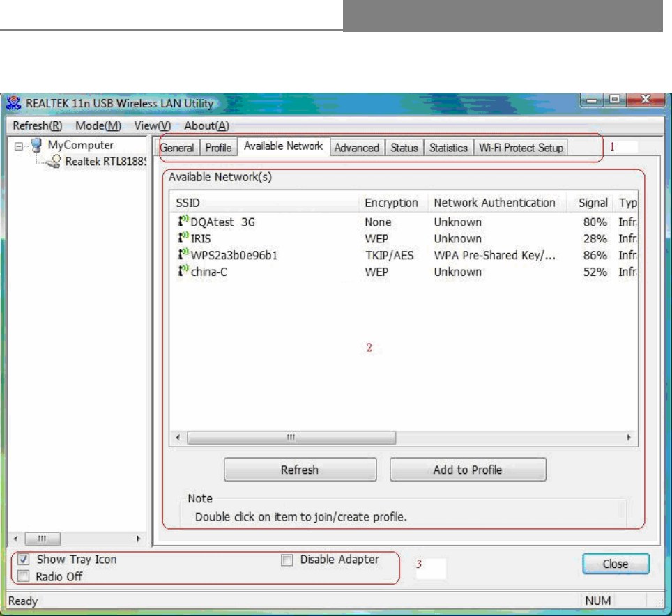Viewport: 672px width, 616px height.
Task: Click the REALTEK utility title bar icon
Action: click(14, 103)
